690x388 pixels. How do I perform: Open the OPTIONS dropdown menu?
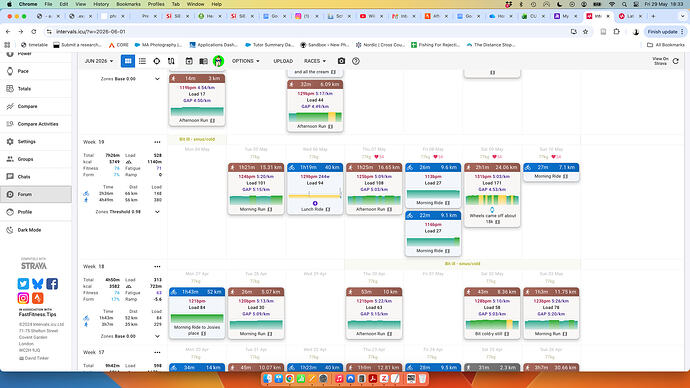point(246,61)
